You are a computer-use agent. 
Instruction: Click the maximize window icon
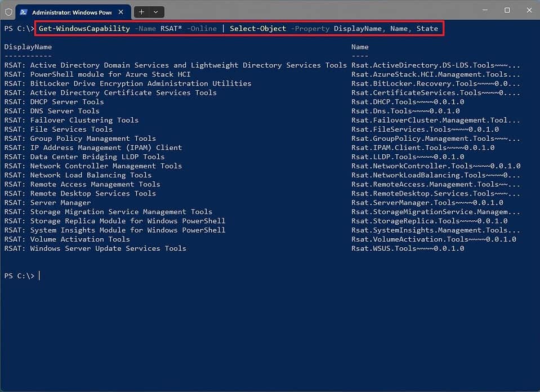(x=506, y=10)
